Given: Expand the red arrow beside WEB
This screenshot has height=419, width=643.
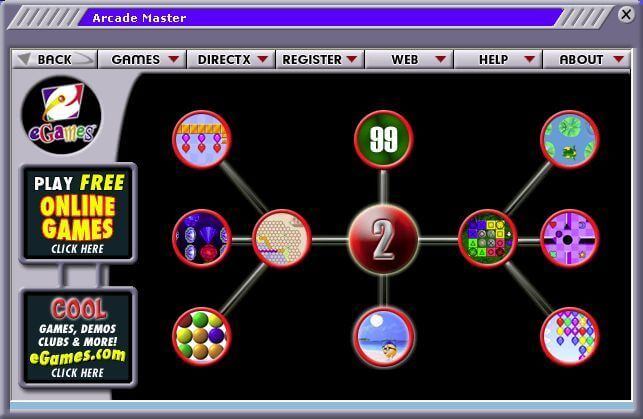Looking at the screenshot, I should click(x=441, y=59).
